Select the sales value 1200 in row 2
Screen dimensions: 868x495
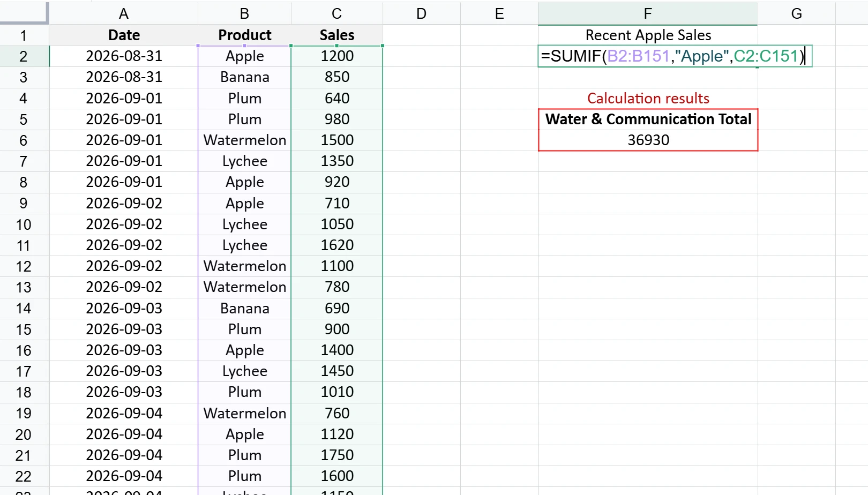336,56
